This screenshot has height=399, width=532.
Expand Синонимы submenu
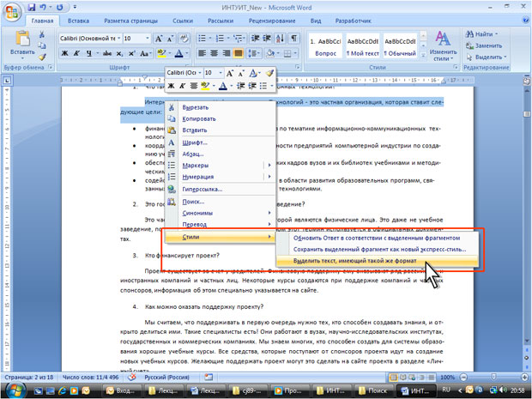(221, 213)
